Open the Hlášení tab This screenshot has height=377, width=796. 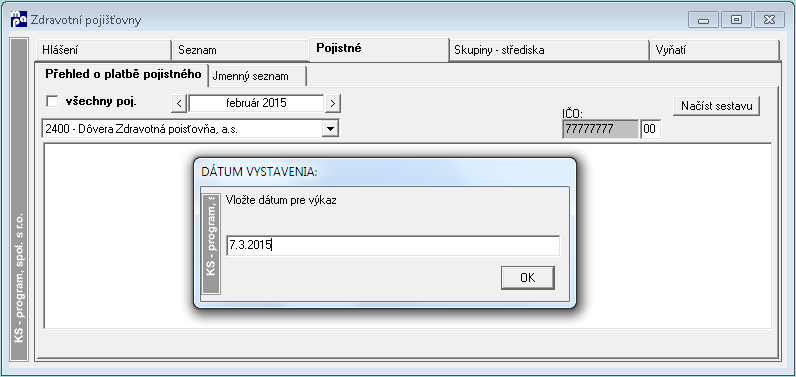tap(104, 50)
